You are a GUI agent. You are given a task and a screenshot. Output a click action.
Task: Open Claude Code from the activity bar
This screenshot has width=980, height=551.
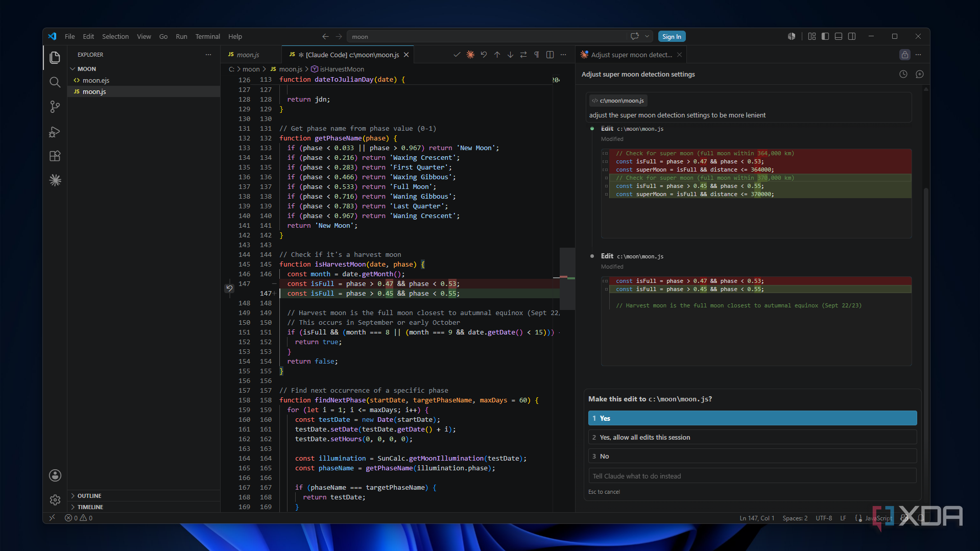coord(55,180)
